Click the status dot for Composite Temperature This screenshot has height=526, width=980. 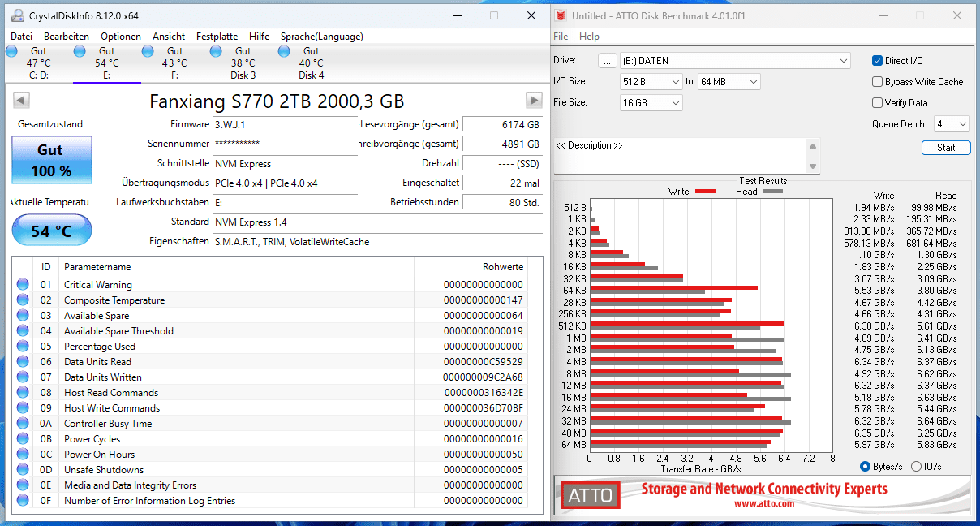[23, 300]
